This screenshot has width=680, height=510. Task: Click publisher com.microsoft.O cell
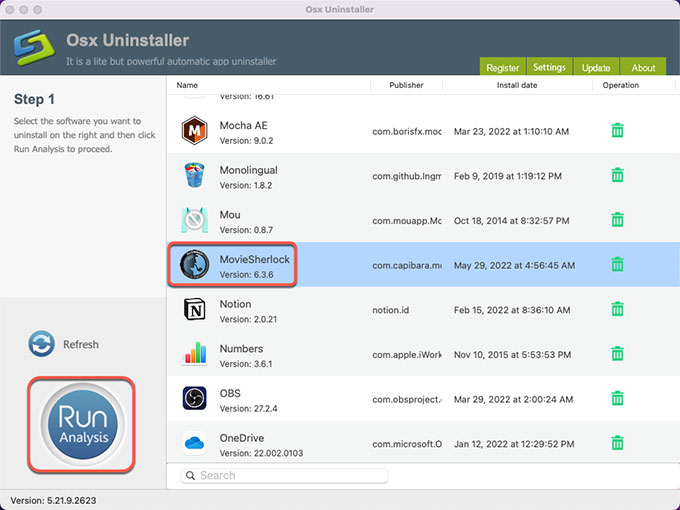(407, 444)
